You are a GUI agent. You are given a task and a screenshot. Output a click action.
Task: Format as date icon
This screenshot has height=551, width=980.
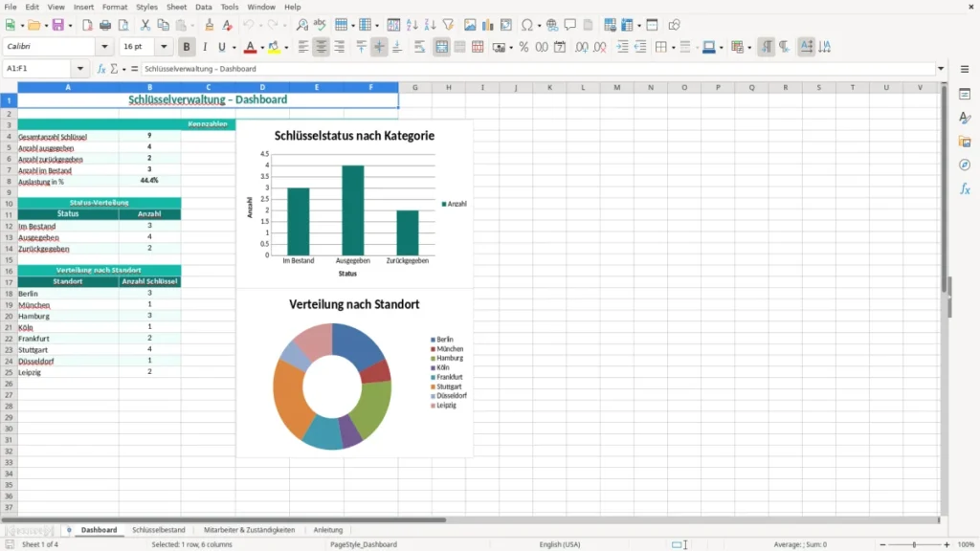point(560,47)
